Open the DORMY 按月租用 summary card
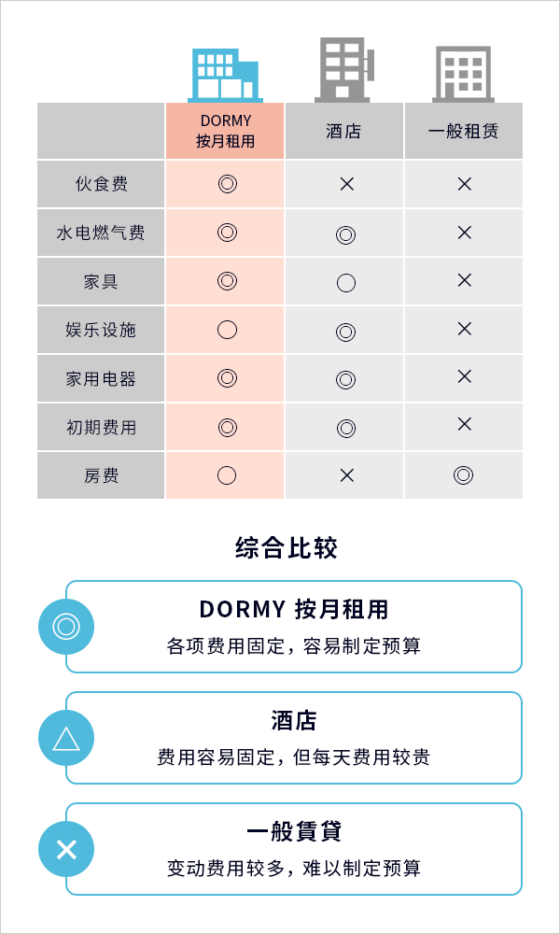Screen dimensions: 560x934 coord(294,627)
